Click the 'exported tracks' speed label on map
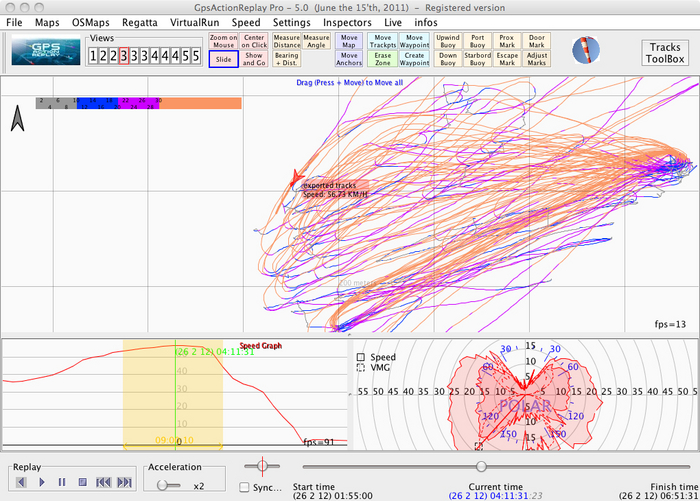This screenshot has height=501, width=700. click(336, 189)
